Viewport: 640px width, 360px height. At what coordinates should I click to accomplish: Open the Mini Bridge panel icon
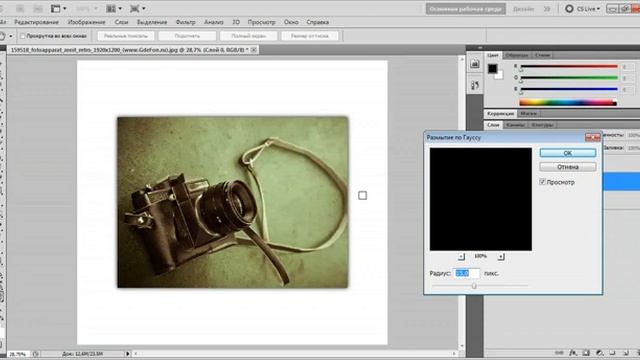475,64
